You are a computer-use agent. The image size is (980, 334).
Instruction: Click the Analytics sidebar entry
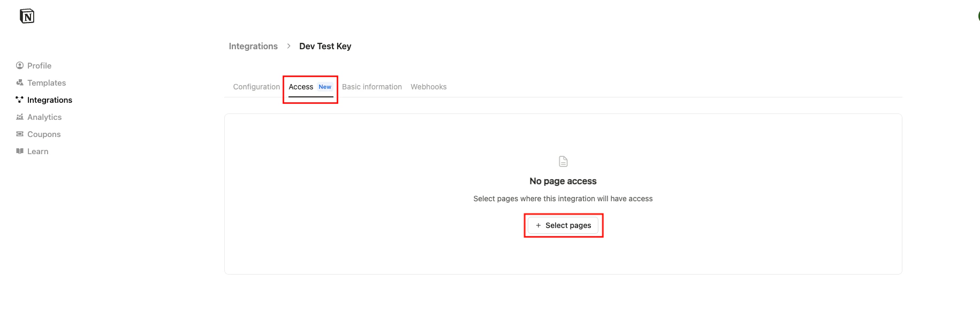point(44,117)
